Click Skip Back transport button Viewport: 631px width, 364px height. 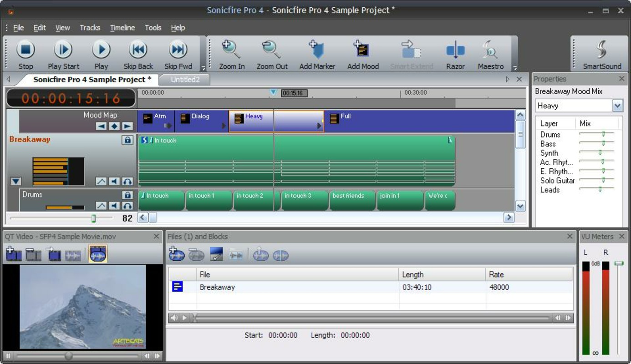[137, 49]
